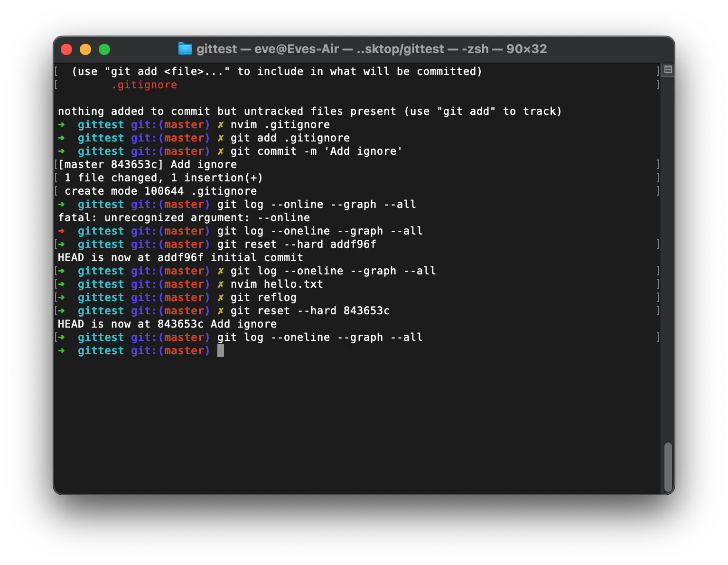Click 'HEAD is now at addf96f initial commit'
Viewport: 728px width, 565px height.
(x=180, y=258)
